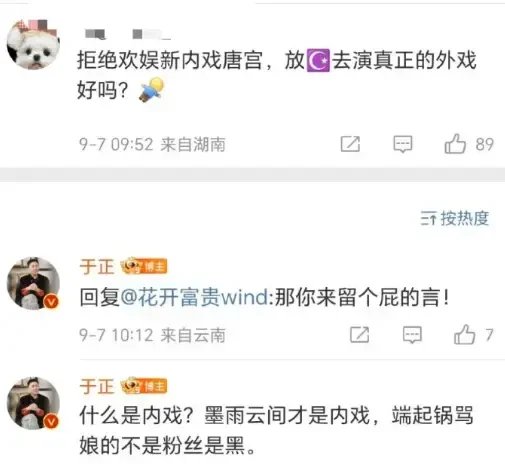
Task: Open 于正's avatar on the 10:12 reply
Action: 33,283
